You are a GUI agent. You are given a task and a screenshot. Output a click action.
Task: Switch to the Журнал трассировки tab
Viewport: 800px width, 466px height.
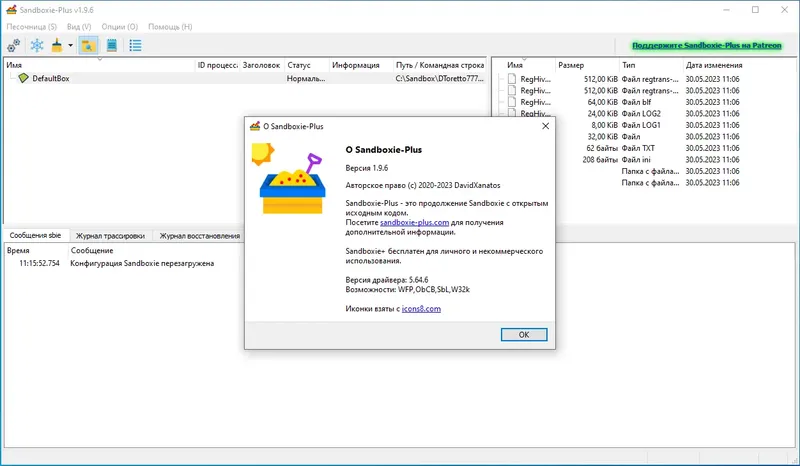coord(110,236)
